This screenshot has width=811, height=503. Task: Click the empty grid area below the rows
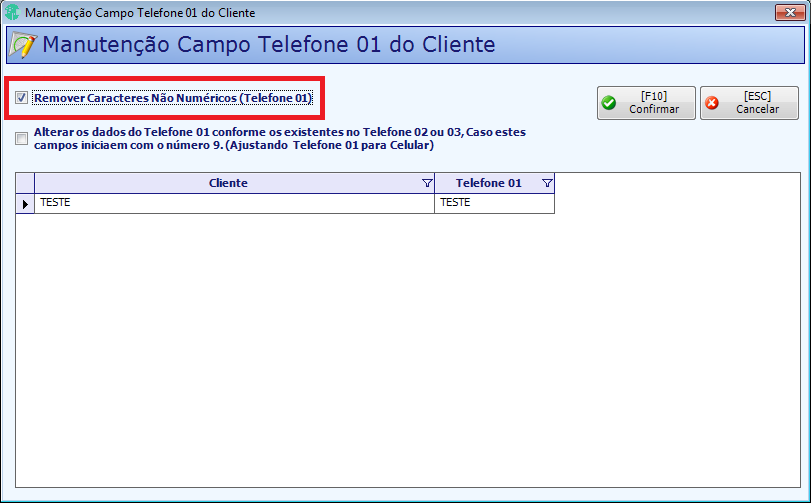point(408,349)
